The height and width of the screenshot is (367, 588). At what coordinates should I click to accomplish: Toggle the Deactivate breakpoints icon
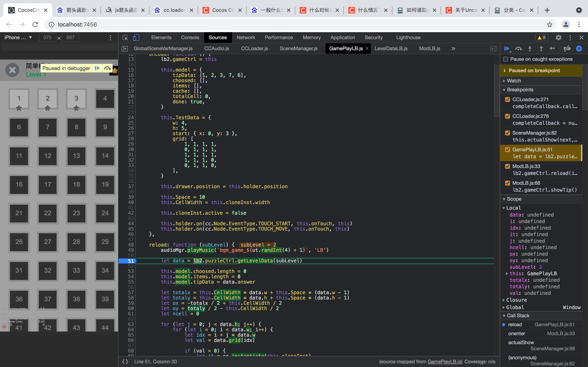pyautogui.click(x=567, y=49)
